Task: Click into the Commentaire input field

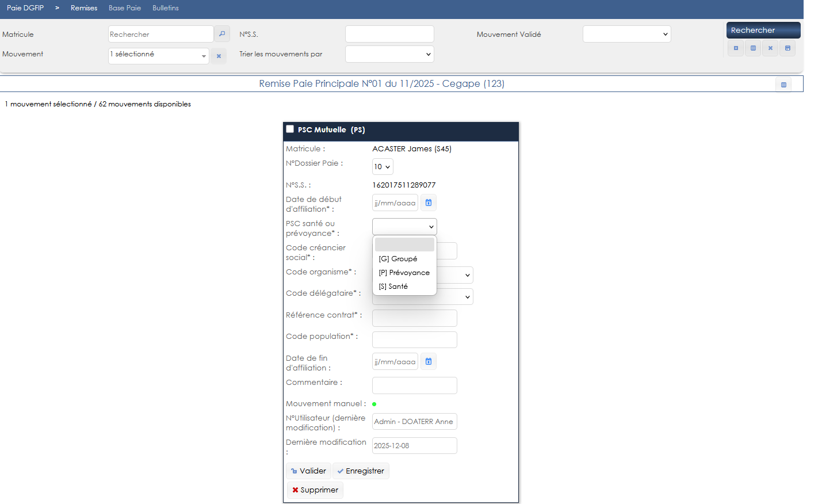Action: point(414,385)
